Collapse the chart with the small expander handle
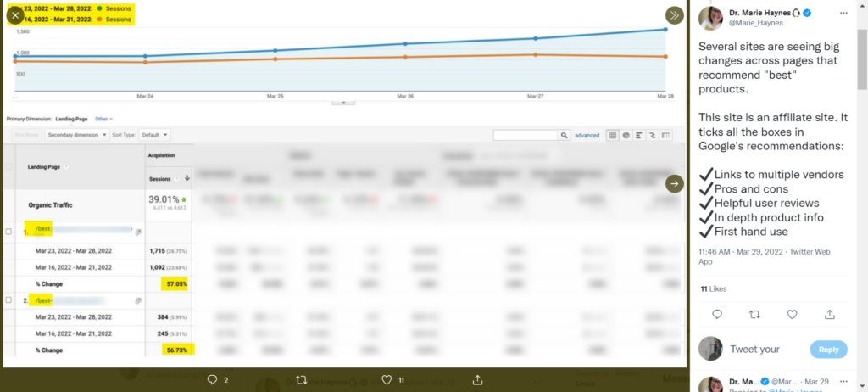The image size is (868, 392). (343, 103)
